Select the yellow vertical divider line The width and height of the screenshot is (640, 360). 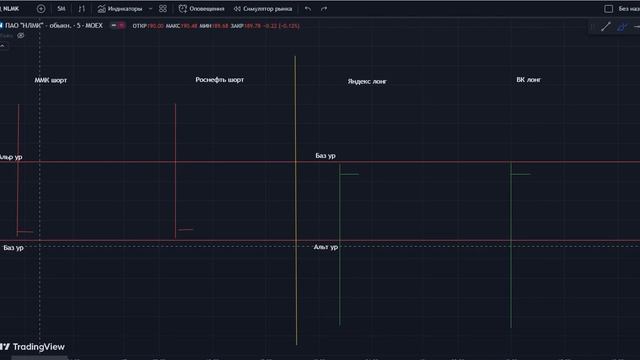pyautogui.click(x=296, y=200)
